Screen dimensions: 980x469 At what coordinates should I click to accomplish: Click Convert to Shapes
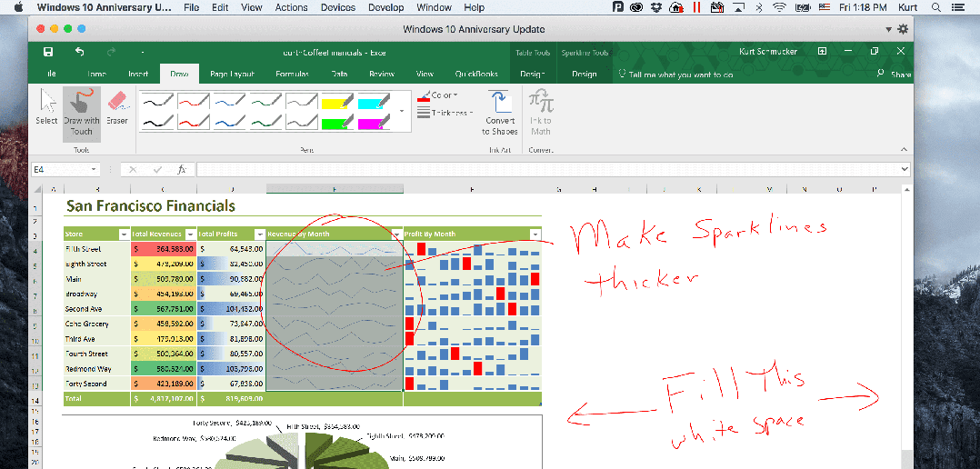pyautogui.click(x=499, y=114)
